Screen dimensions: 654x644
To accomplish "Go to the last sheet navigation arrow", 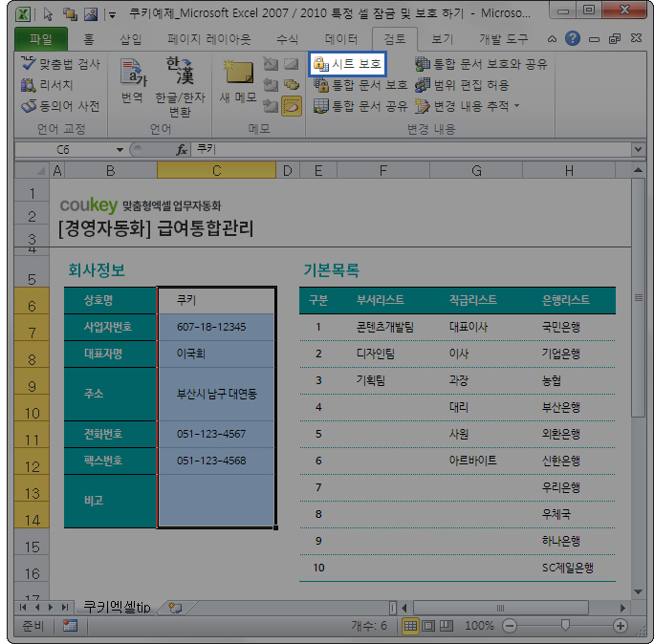I will point(65,608).
